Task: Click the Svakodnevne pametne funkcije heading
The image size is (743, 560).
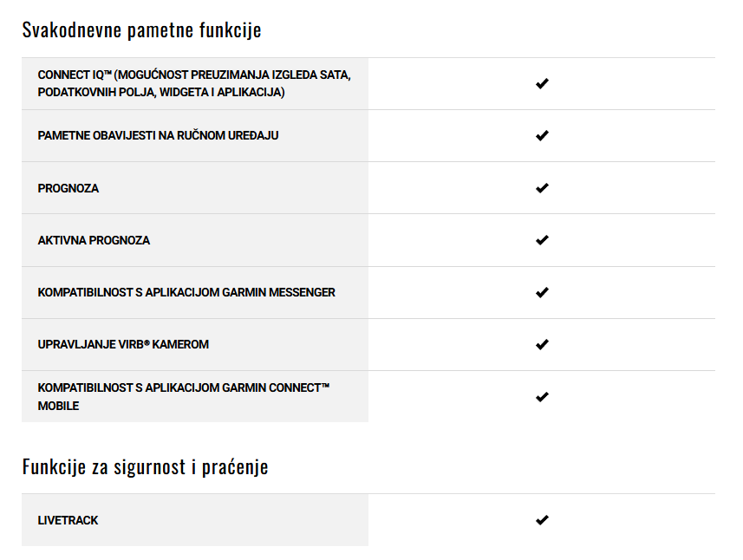Action: pyautogui.click(x=141, y=30)
